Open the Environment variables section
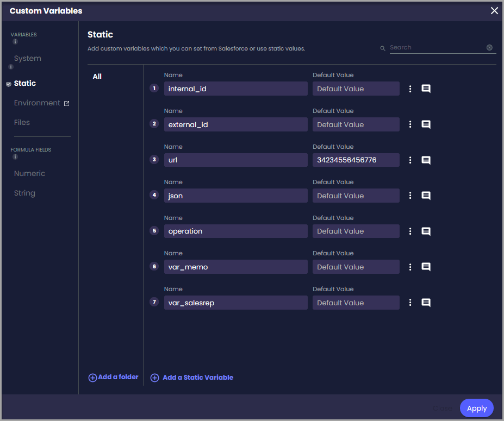This screenshot has width=504, height=421. (x=37, y=103)
